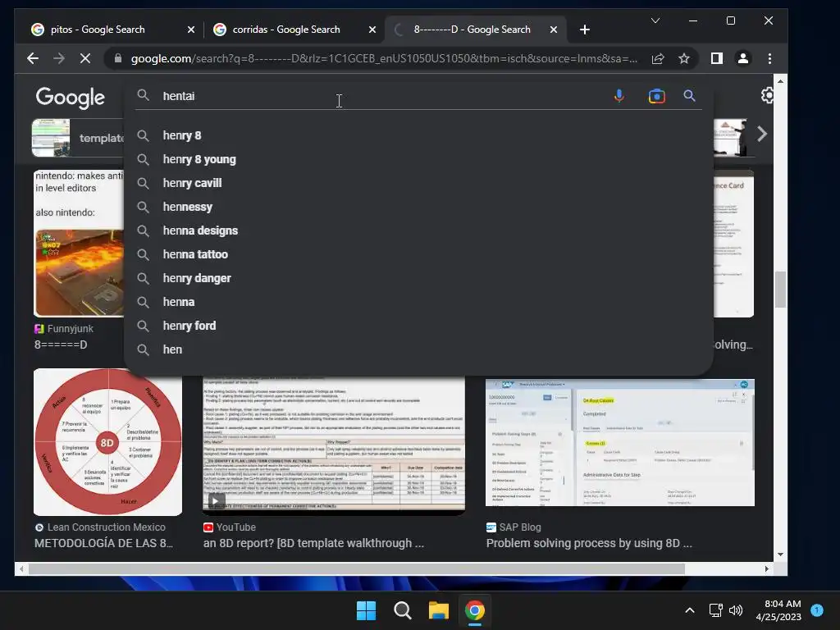840x630 pixels.
Task: Choose the henry ford suggestion
Action: [x=418, y=326]
